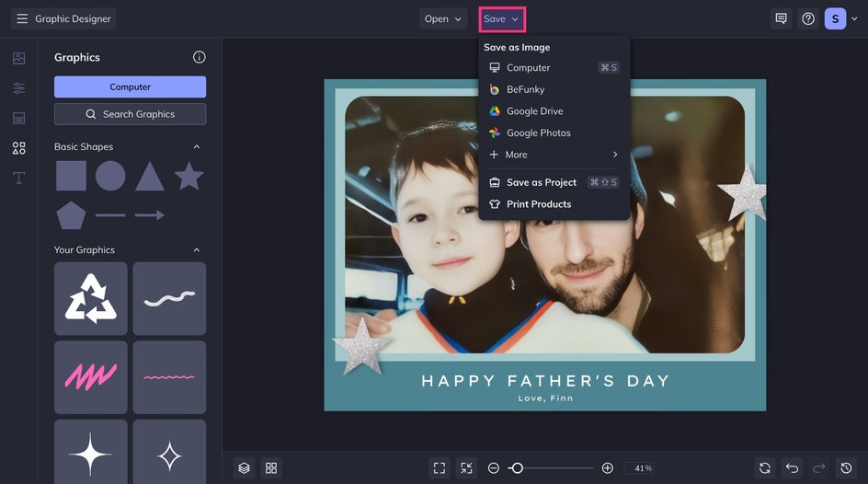Click the Search Graphics button

[130, 114]
